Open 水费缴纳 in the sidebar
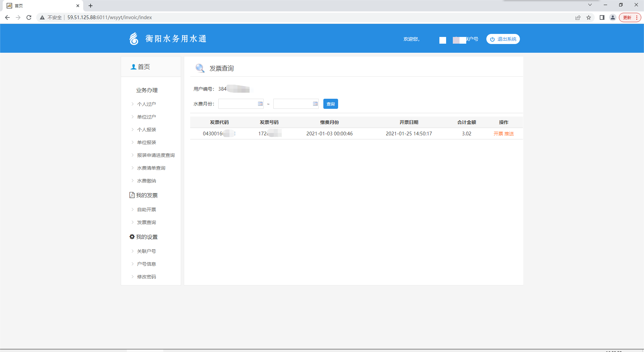 tap(146, 181)
